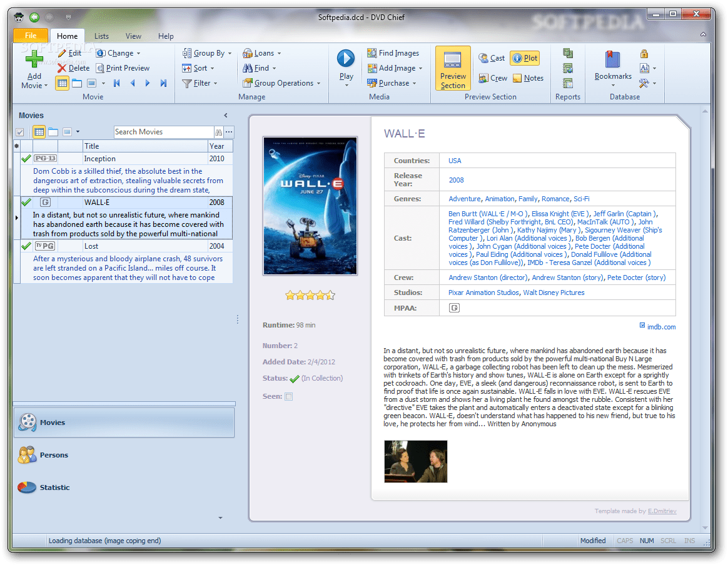The height and width of the screenshot is (565, 728).
Task: Open Print Preview
Action: pos(123,67)
